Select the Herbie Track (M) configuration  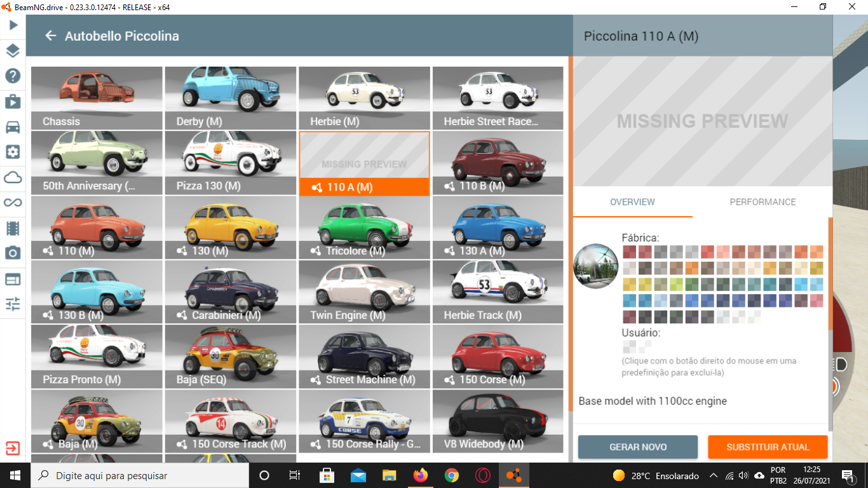point(498,292)
